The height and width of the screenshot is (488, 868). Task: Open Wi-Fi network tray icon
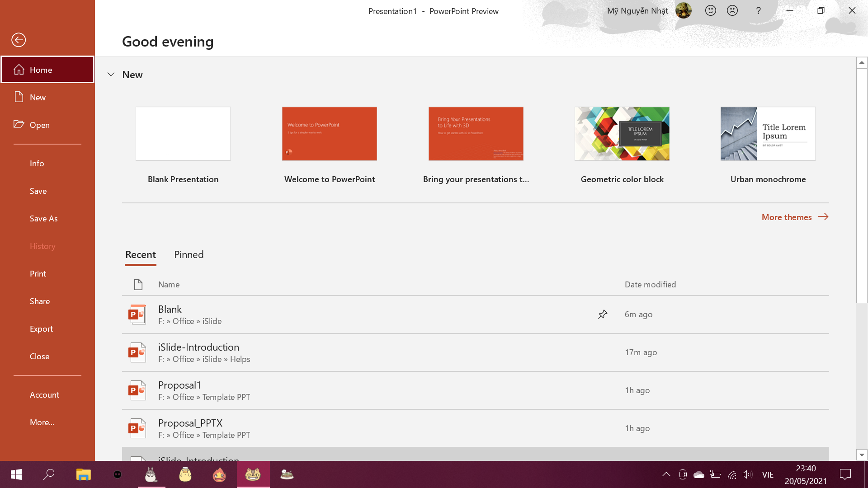pyautogui.click(x=732, y=474)
